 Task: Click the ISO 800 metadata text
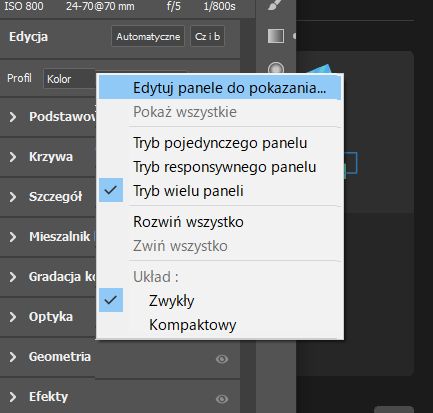coord(24,6)
